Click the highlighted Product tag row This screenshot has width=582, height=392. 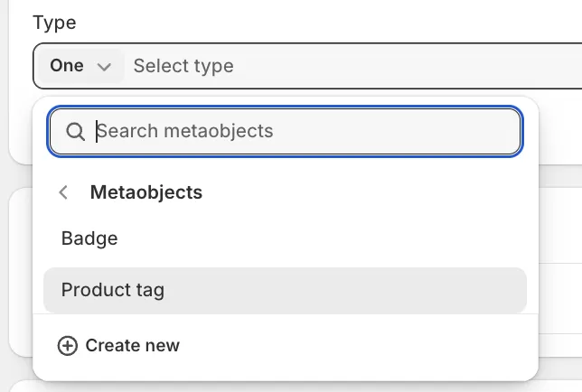[285, 290]
